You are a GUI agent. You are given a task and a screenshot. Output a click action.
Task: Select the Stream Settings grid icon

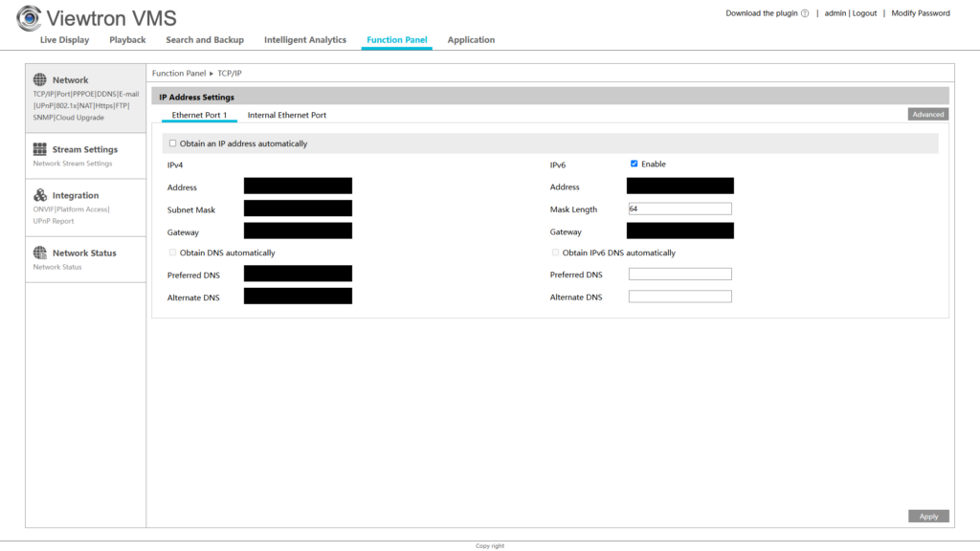(40, 148)
